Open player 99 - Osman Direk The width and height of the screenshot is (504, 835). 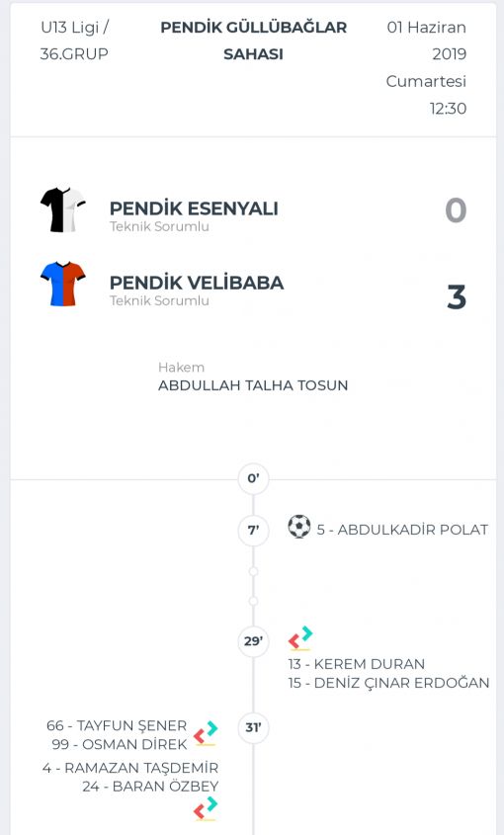tap(120, 744)
